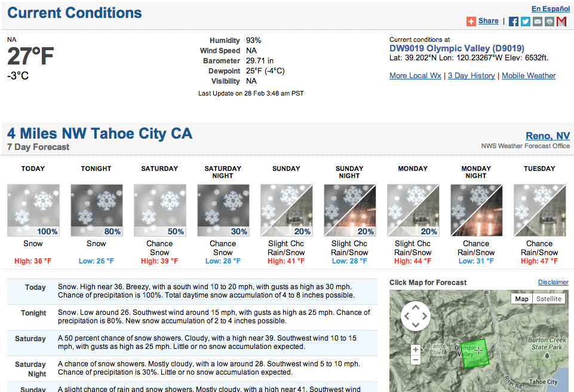Screen dimensions: 574x392
Task: Open the More Local Wx link
Action: click(415, 75)
